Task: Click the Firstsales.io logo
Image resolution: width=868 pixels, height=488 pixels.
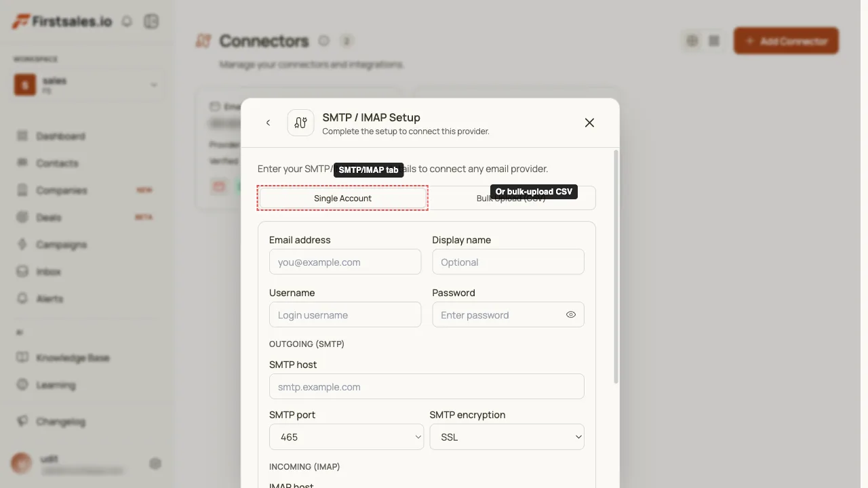Action: click(x=62, y=22)
